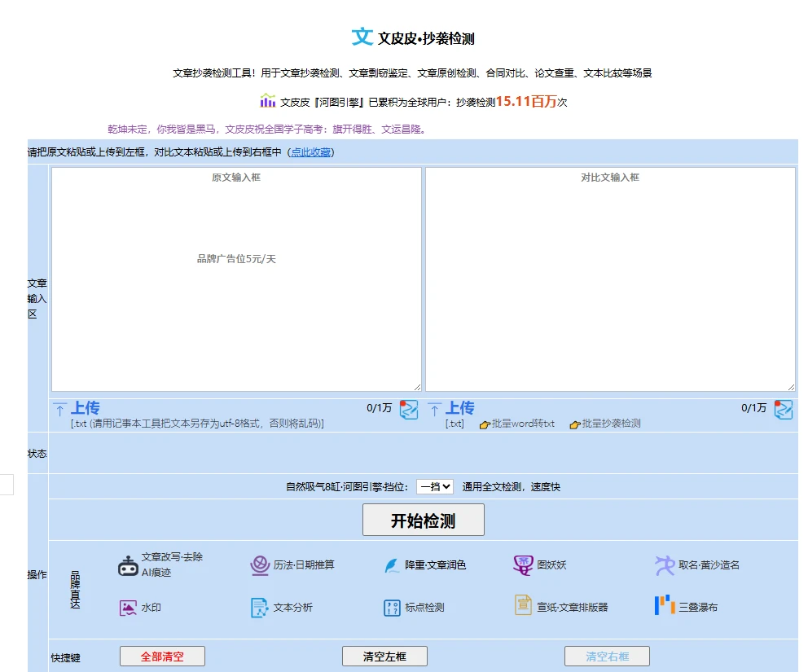Click the red 全部清空 button
The image size is (808, 672).
[162, 657]
